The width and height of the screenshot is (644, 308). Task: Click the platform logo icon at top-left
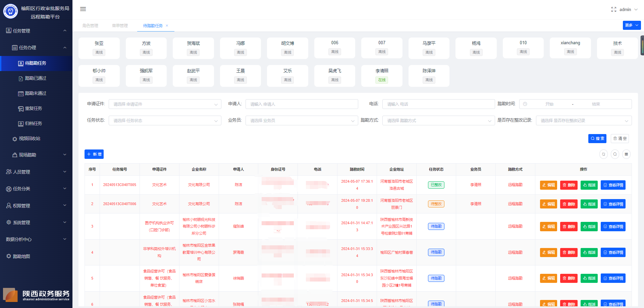coord(10,11)
